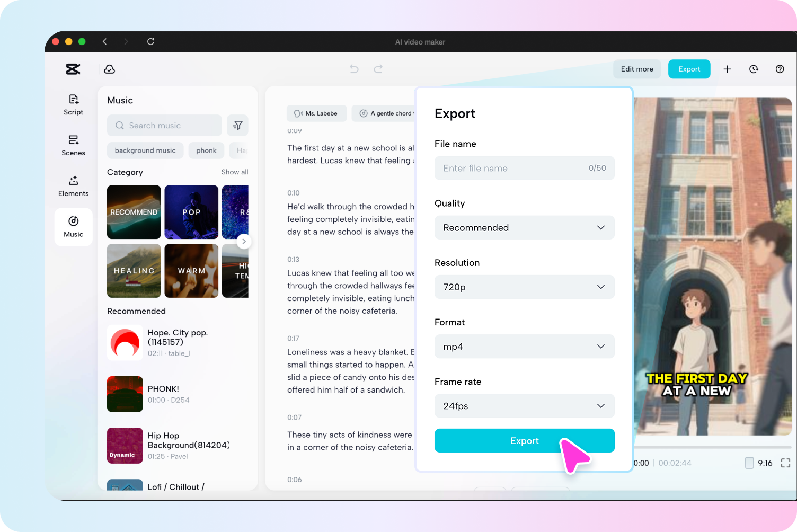Screen dimensions: 797x532
Task: Click the cloud sync icon
Action: [109, 69]
